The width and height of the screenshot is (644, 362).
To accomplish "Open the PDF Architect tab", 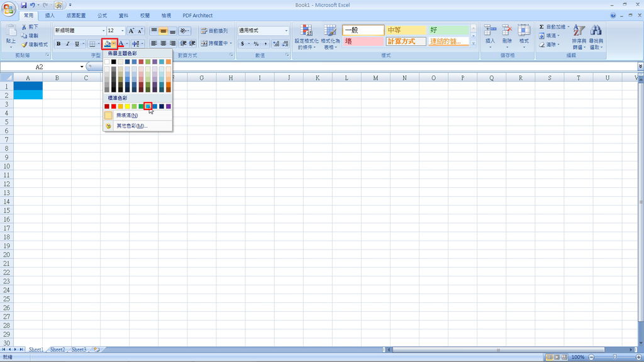I will (x=197, y=16).
